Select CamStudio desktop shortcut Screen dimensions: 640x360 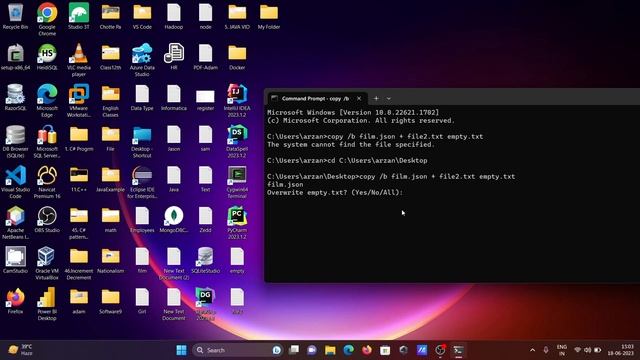tap(15, 260)
